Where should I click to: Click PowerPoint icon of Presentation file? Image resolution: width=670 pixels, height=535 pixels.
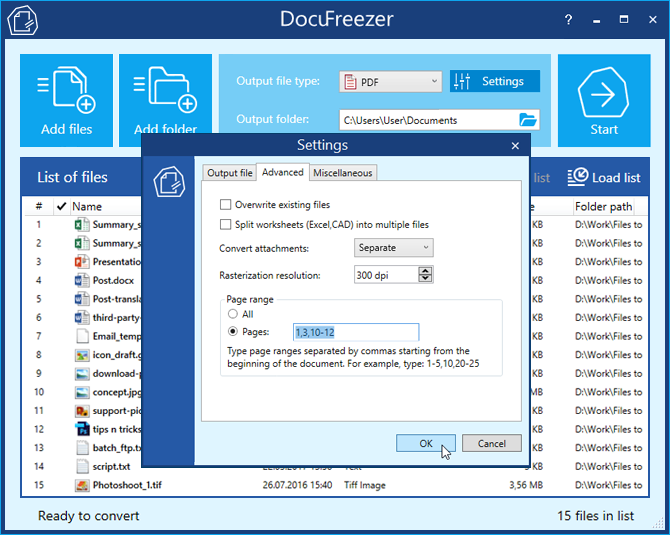point(82,262)
